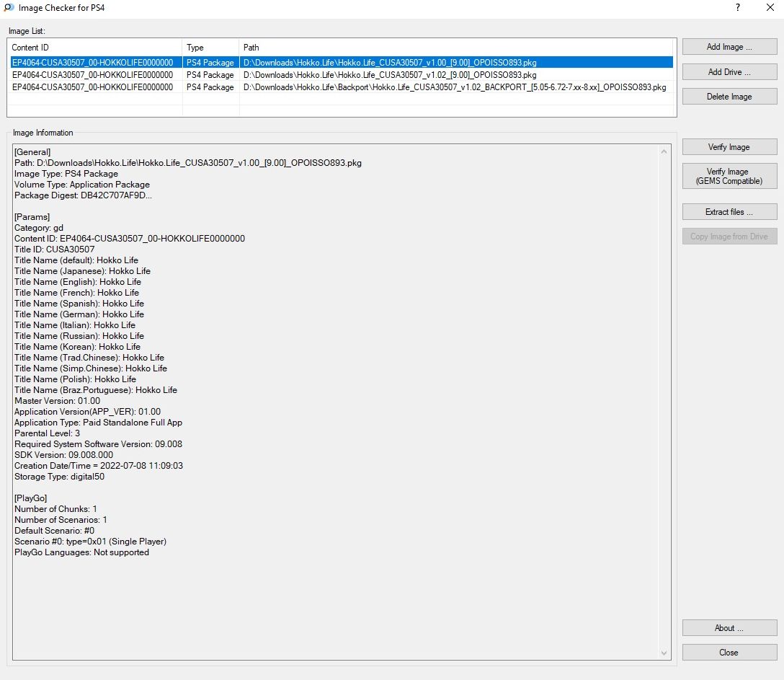Click PS4 Package type cell of BACKPORT row
784x680 pixels.
(210, 87)
